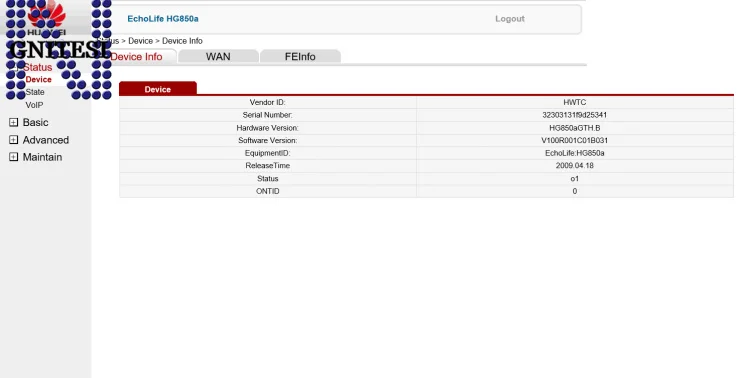Expand the Advanced menu plus icon
Image resolution: width=750 pixels, height=378 pixels.
[13, 140]
